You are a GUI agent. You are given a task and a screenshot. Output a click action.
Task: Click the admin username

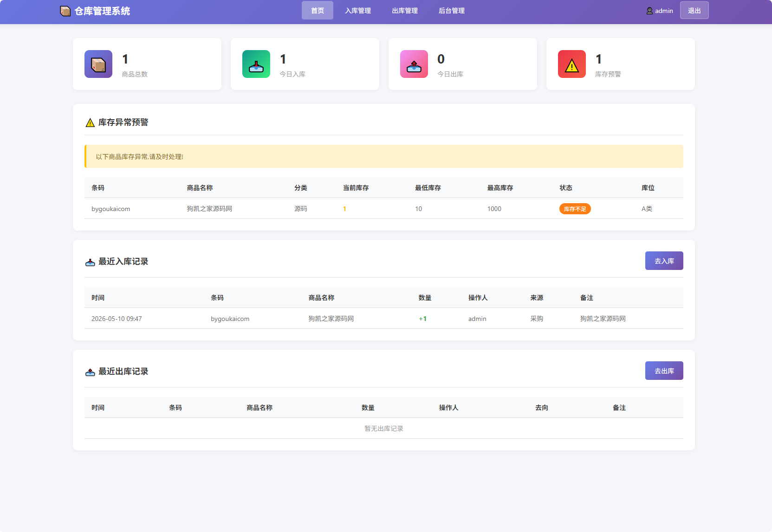click(664, 11)
